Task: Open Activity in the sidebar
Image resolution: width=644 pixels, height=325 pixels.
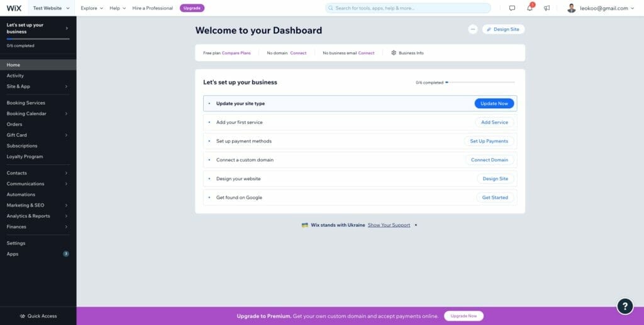Action: [15, 76]
